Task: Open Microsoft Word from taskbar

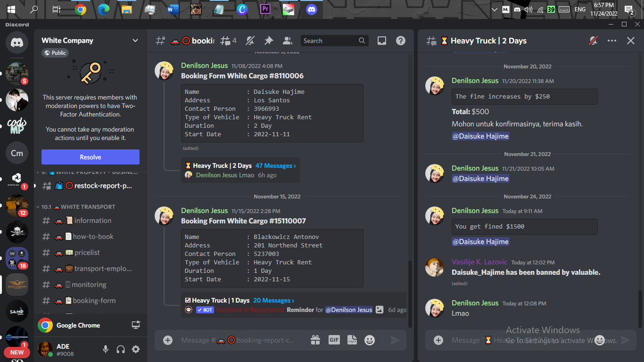Action: coord(173,9)
